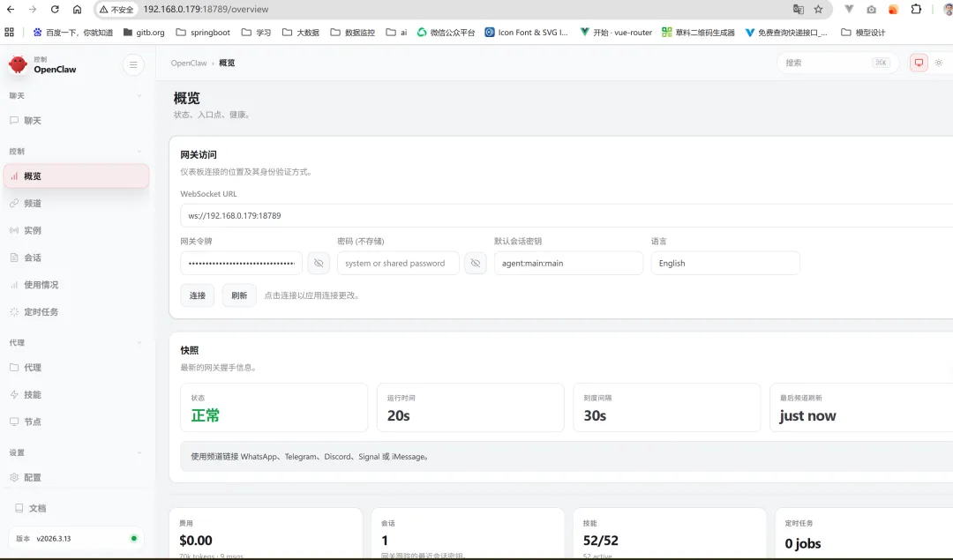Bookmark this page with the star icon

coord(818,9)
